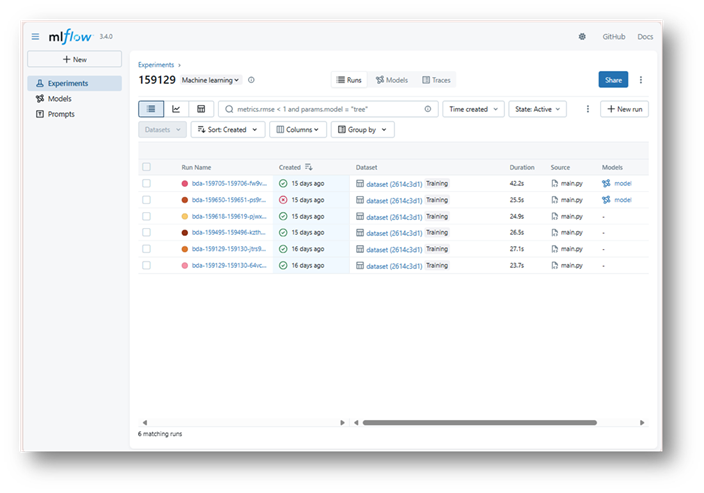
Task: Select checkbox for run bda-159129-159130-64vc
Action: (146, 265)
